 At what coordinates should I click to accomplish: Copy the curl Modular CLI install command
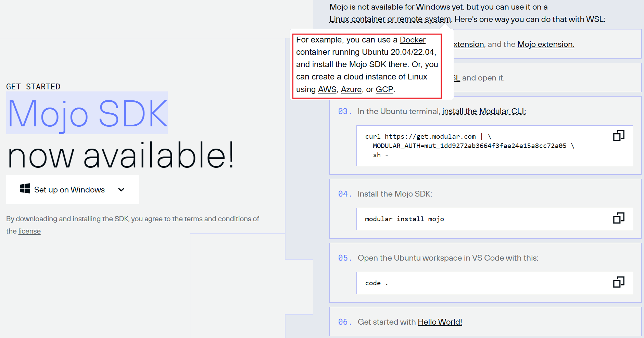(618, 136)
